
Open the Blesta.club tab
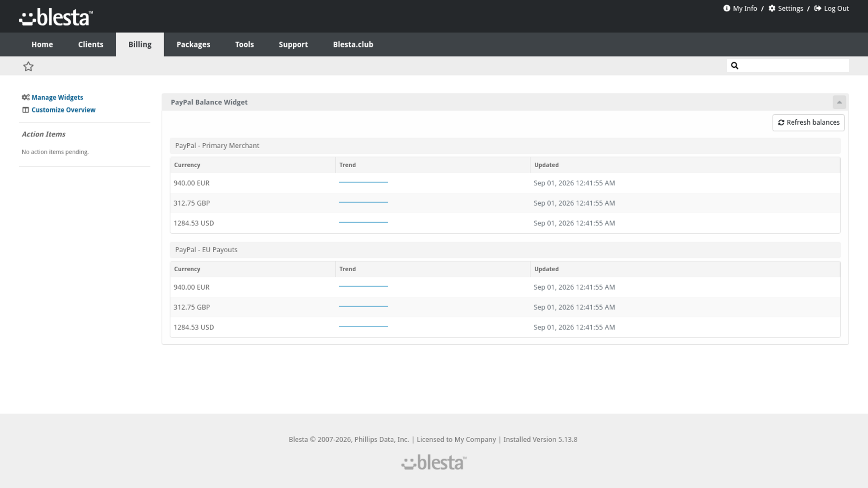click(353, 44)
